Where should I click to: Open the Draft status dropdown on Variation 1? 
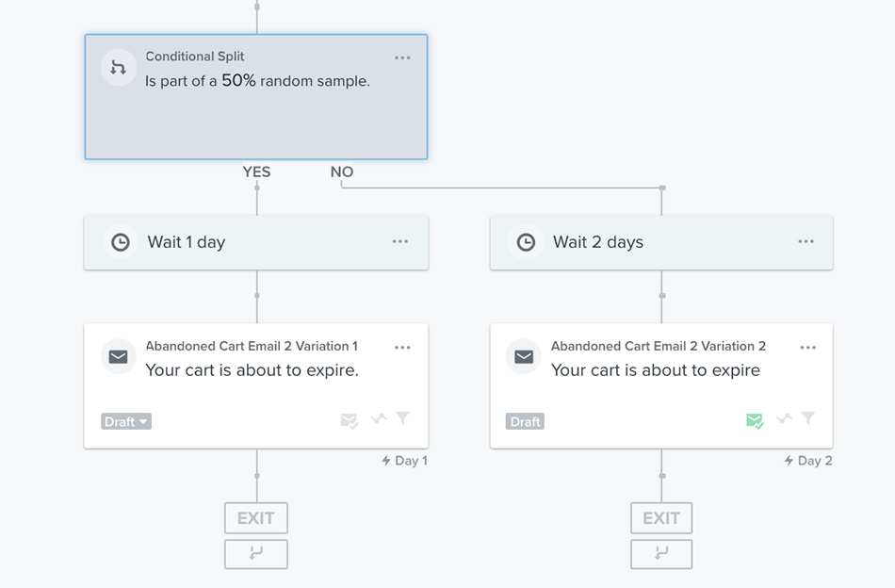point(125,421)
